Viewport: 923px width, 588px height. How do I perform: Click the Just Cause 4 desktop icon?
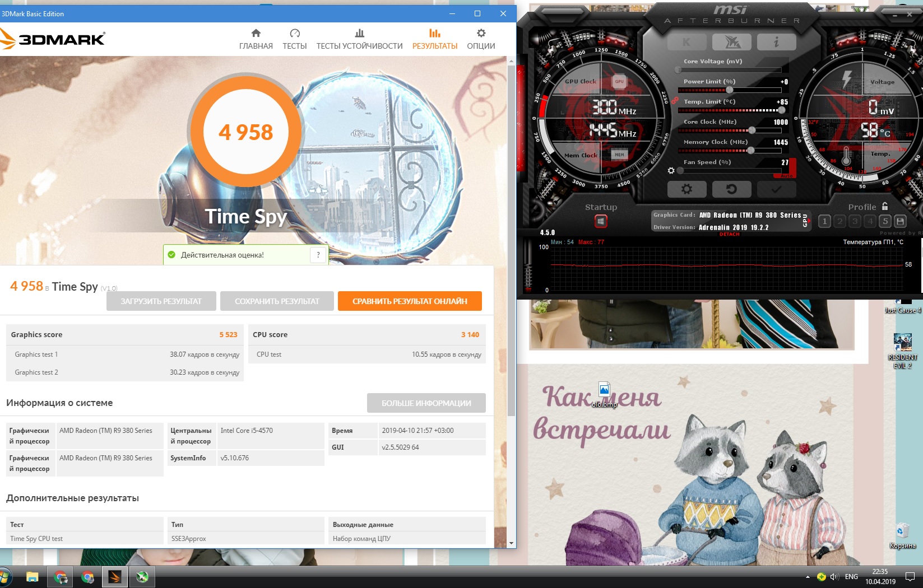pos(902,306)
